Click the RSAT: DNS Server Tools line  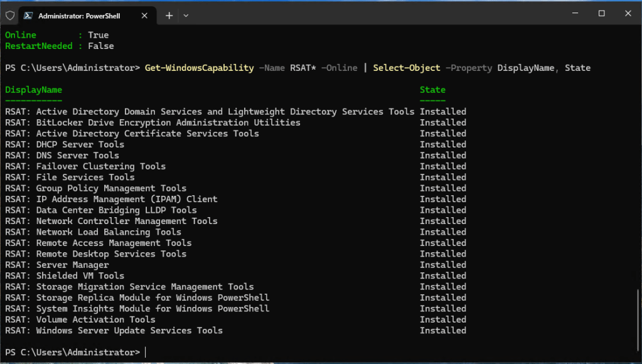click(x=62, y=156)
